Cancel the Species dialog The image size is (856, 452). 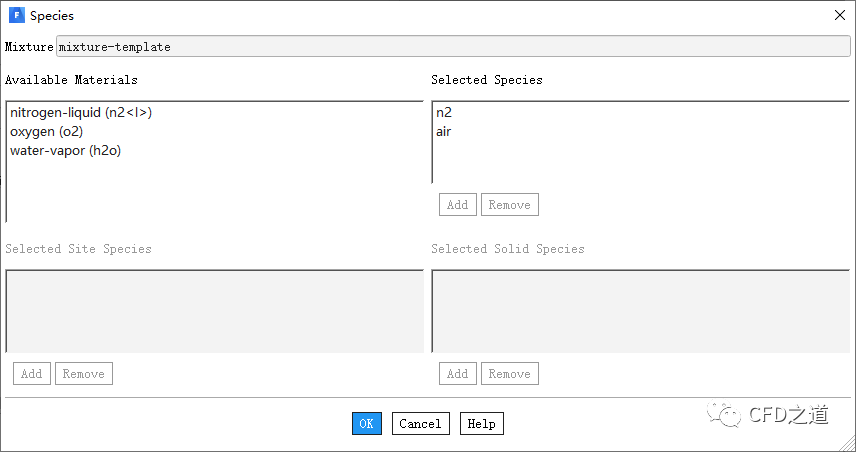pyautogui.click(x=420, y=424)
